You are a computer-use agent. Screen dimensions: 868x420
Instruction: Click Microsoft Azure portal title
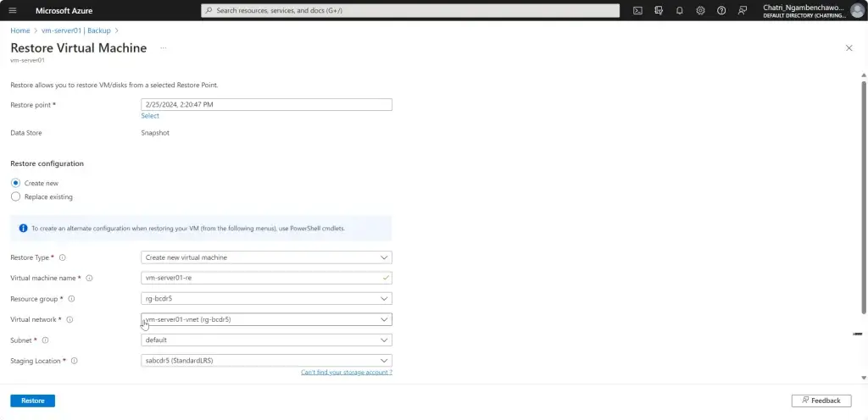tap(64, 10)
